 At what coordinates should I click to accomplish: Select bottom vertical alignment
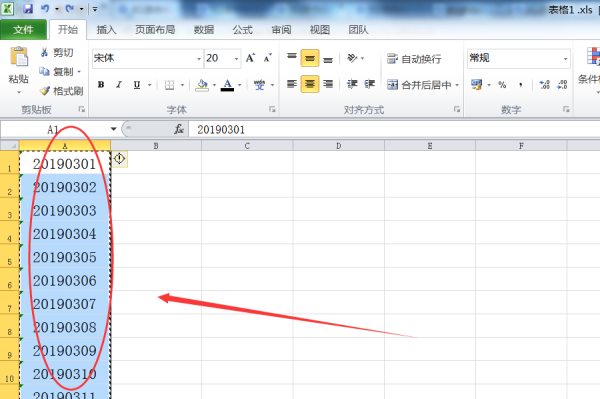coord(328,59)
